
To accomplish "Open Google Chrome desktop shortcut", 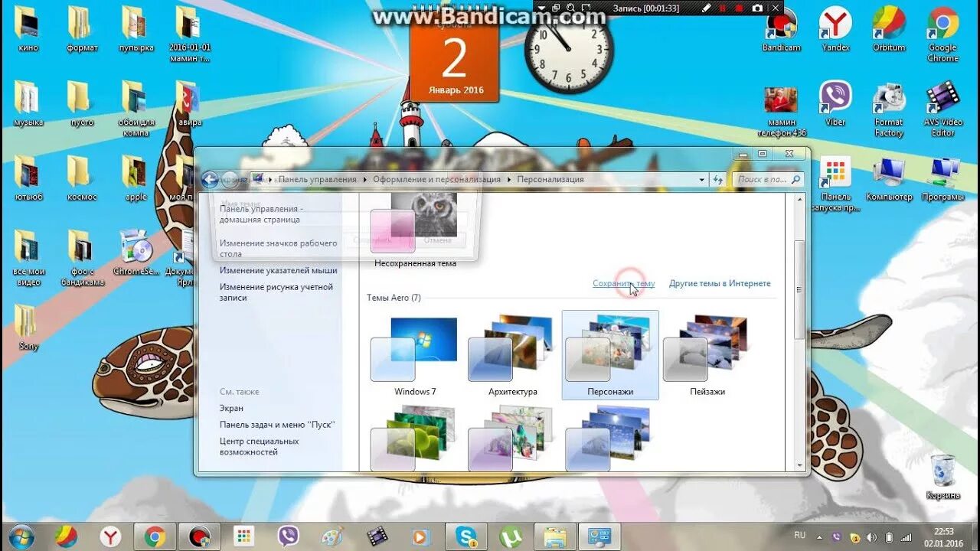I will pyautogui.click(x=942, y=34).
